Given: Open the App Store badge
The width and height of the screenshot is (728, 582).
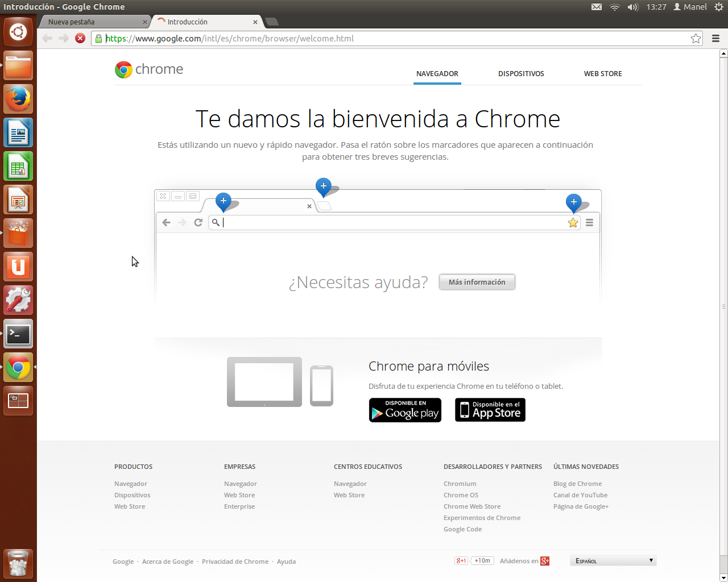Looking at the screenshot, I should tap(490, 410).
